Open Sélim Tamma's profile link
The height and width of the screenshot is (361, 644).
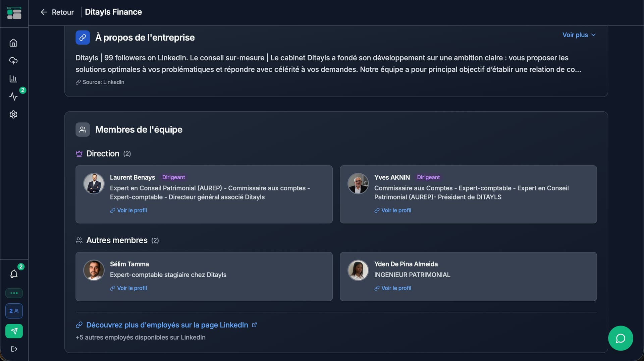pyautogui.click(x=132, y=288)
